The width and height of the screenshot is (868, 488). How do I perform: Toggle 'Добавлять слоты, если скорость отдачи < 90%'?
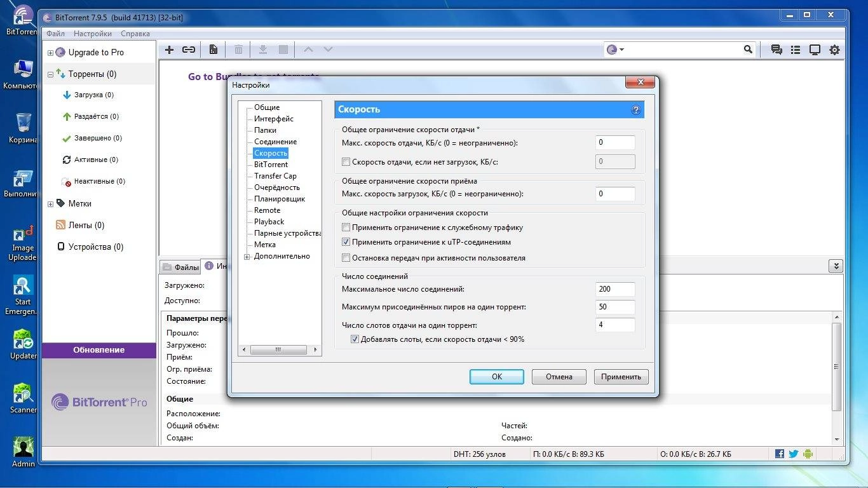click(x=355, y=339)
